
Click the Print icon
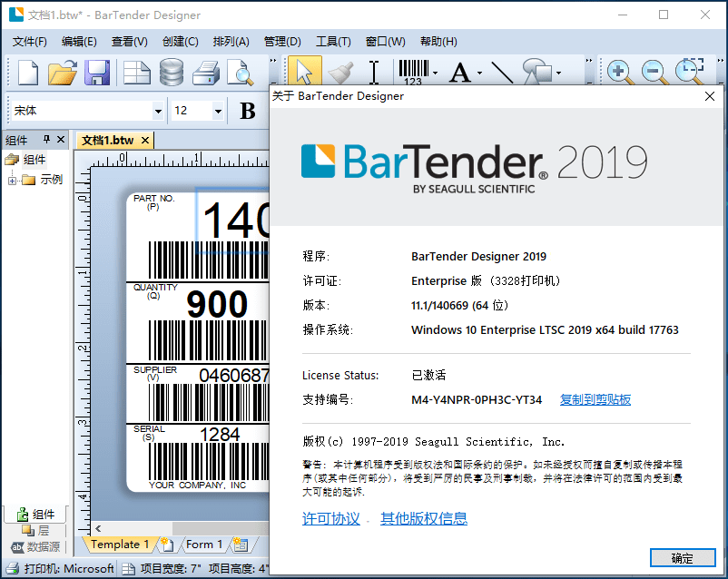pos(206,73)
